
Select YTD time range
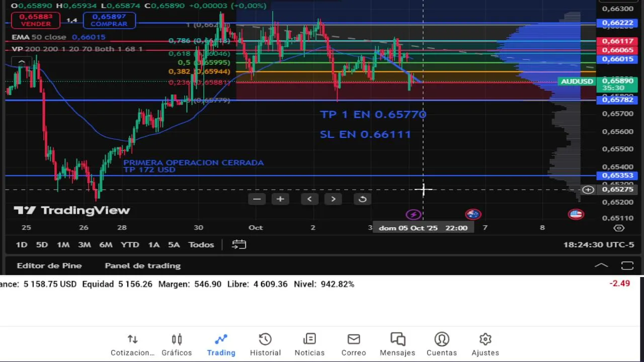(130, 244)
